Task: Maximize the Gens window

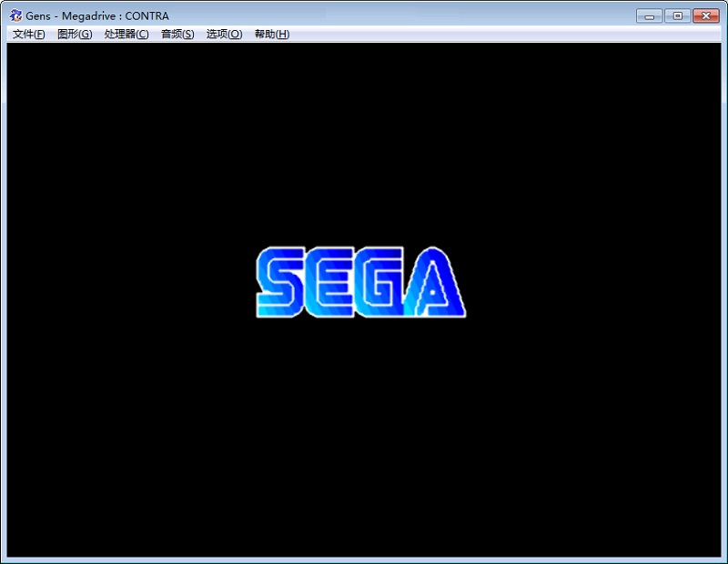Action: tap(677, 16)
